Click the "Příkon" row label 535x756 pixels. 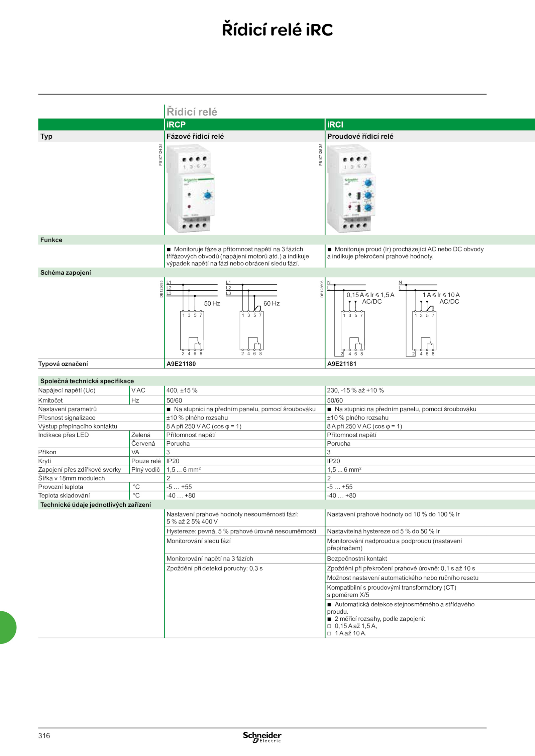(47, 452)
